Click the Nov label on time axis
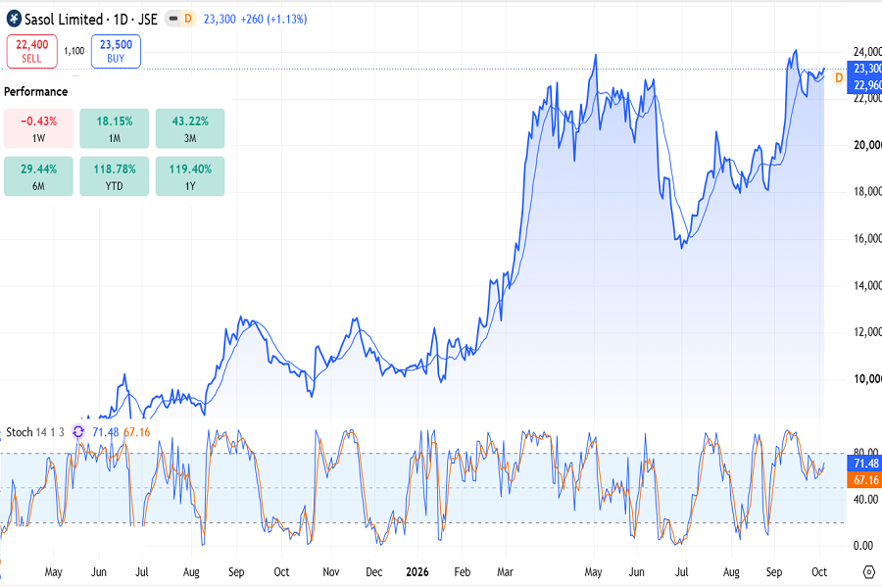This screenshot has width=882, height=588. (x=331, y=572)
